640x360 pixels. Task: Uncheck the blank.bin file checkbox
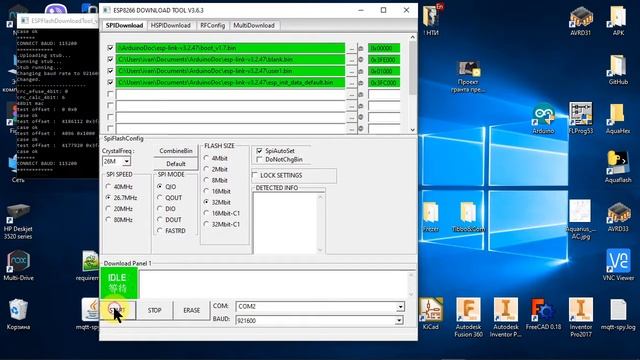tap(110, 59)
